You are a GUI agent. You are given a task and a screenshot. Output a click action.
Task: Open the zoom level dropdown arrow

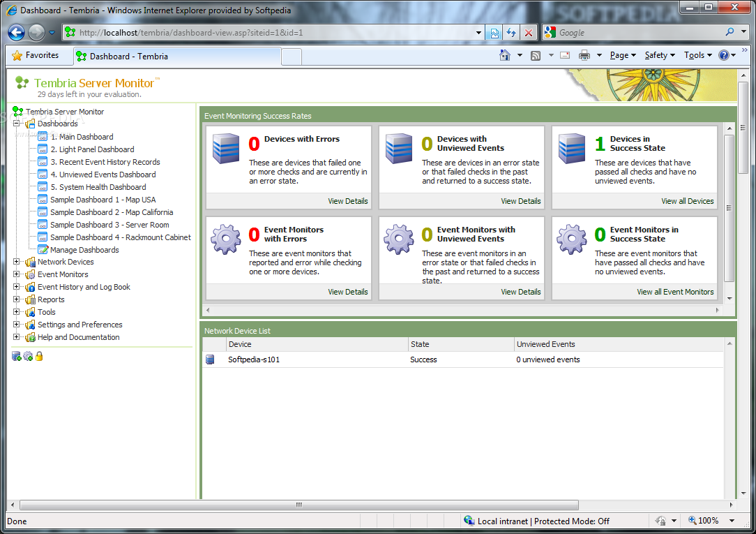pos(732,521)
